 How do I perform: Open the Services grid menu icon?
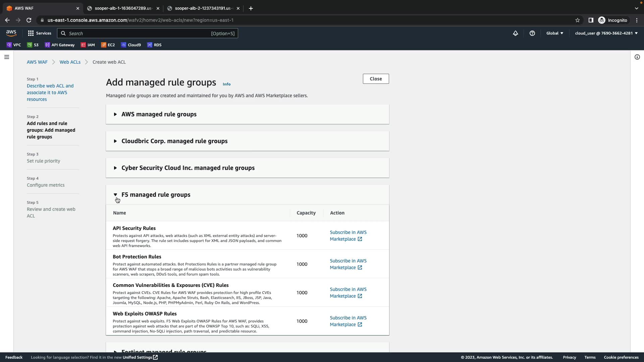pyautogui.click(x=31, y=33)
